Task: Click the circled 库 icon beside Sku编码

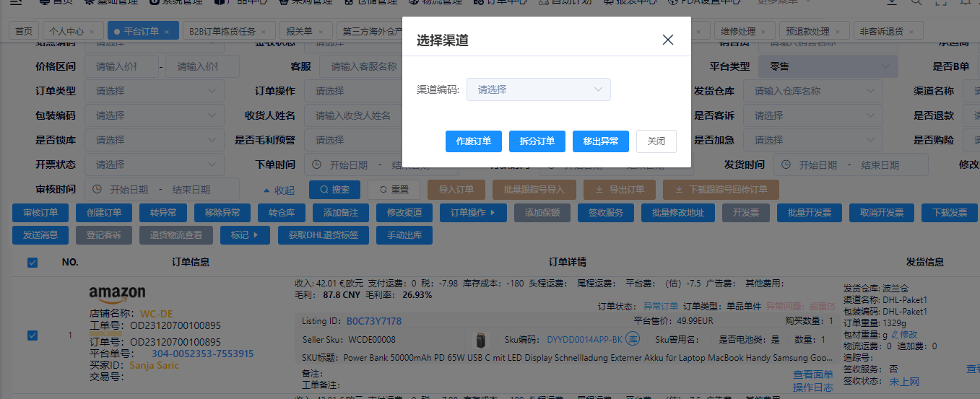Action: [633, 339]
